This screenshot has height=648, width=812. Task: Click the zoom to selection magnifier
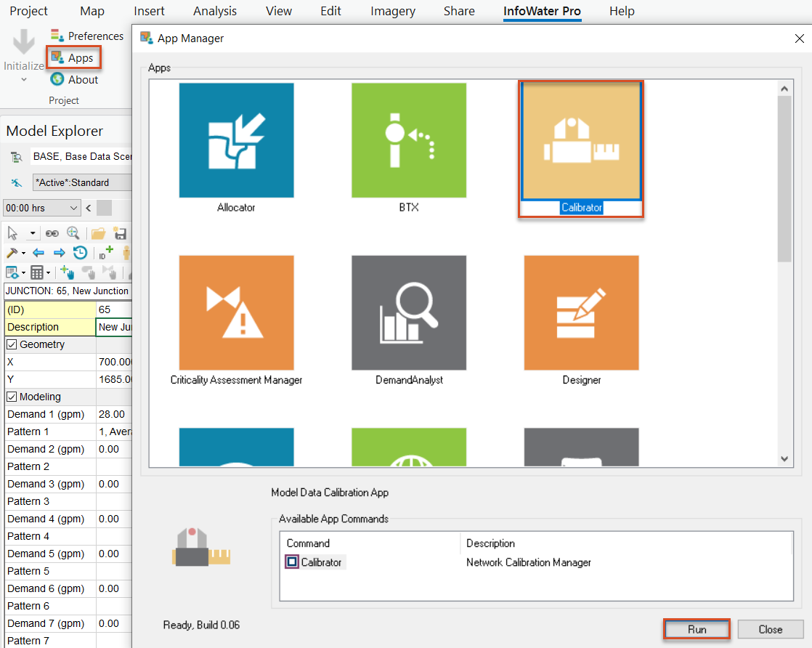coord(73,233)
